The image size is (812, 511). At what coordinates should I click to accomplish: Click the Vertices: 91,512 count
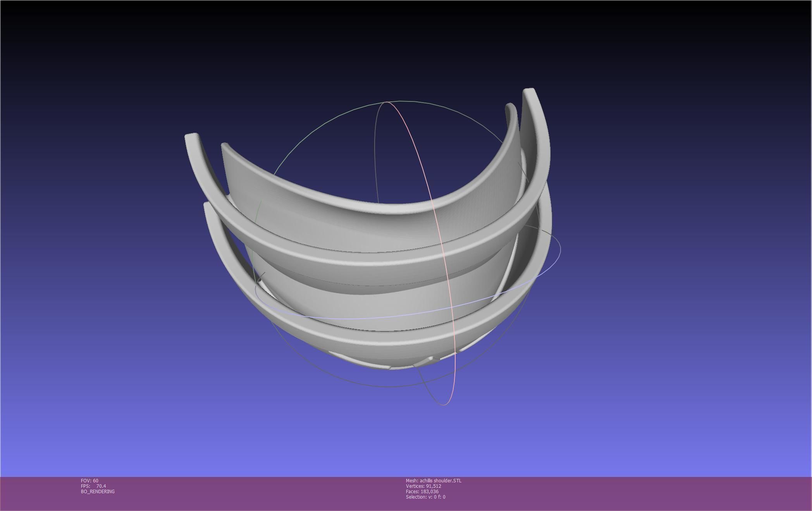(x=423, y=486)
